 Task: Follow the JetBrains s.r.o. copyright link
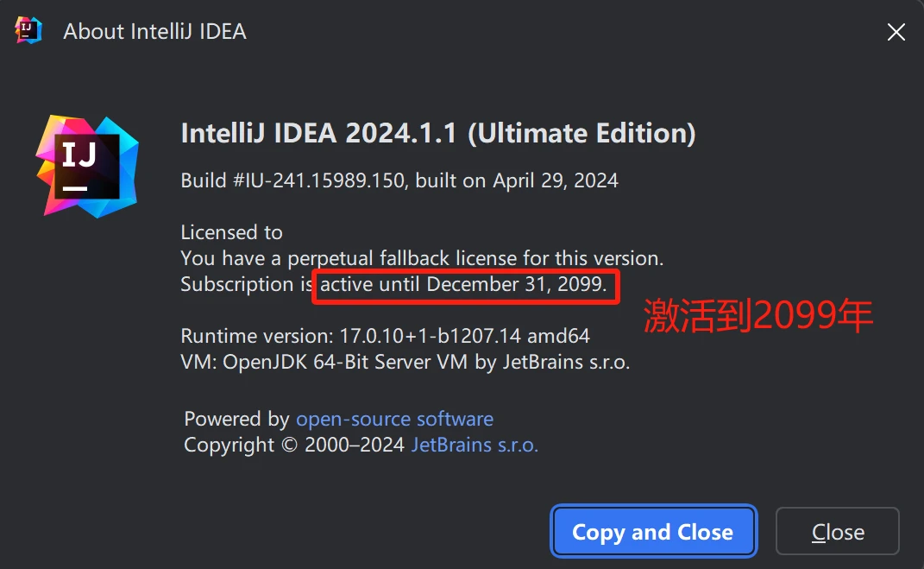475,446
